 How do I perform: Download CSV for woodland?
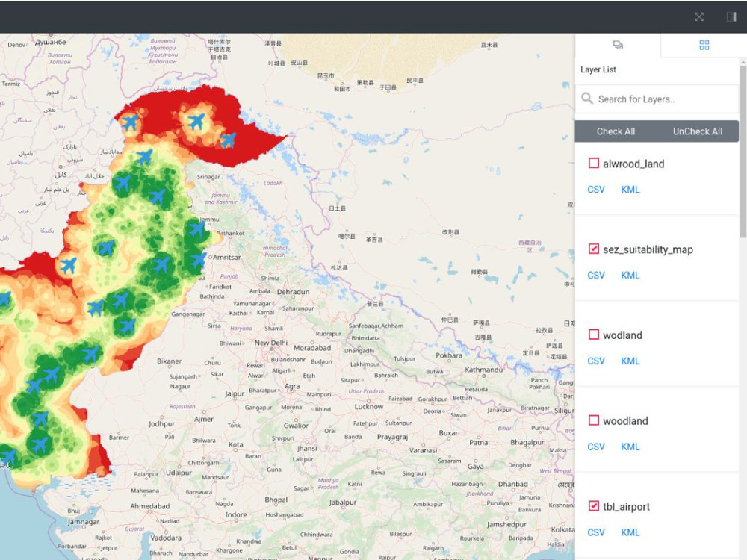pyautogui.click(x=596, y=447)
